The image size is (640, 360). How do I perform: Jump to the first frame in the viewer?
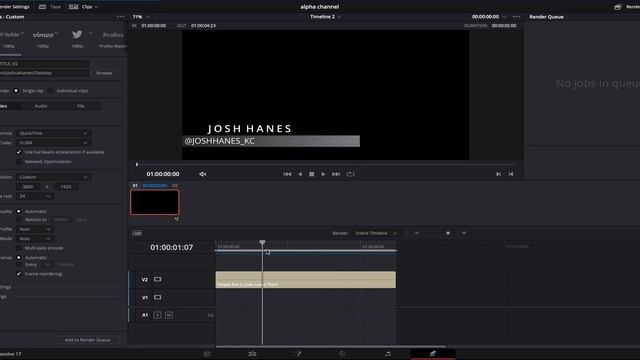287,174
